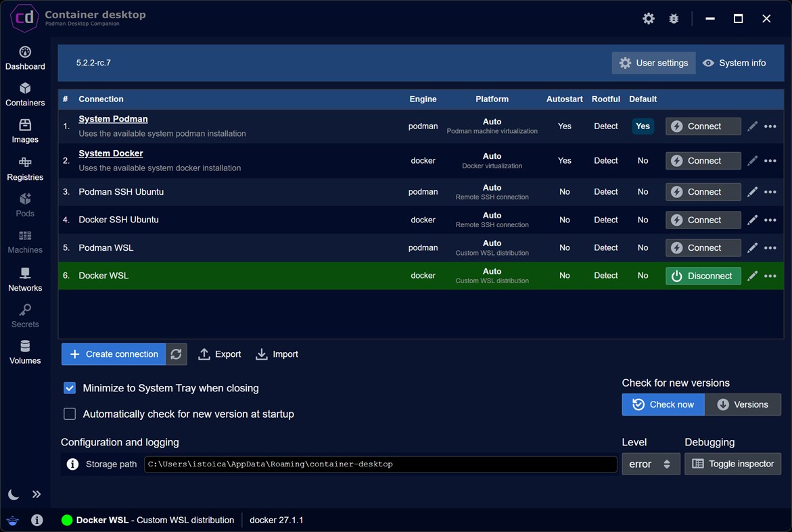Click the System Podman connection name link
Screen dimensions: 792x532
click(x=113, y=119)
